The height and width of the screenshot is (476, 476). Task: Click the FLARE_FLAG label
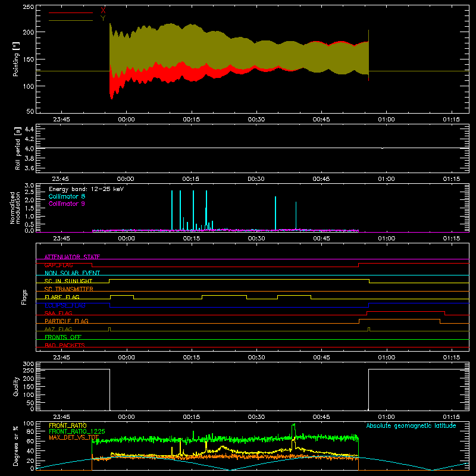point(62,297)
